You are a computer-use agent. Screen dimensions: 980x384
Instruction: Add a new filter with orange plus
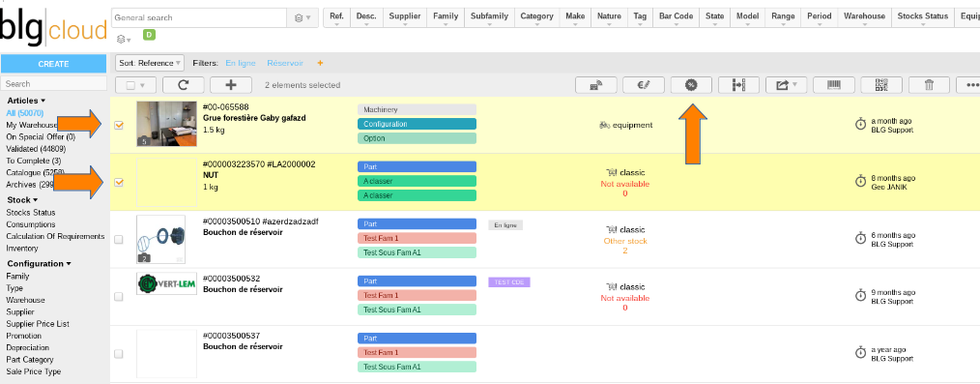point(320,63)
